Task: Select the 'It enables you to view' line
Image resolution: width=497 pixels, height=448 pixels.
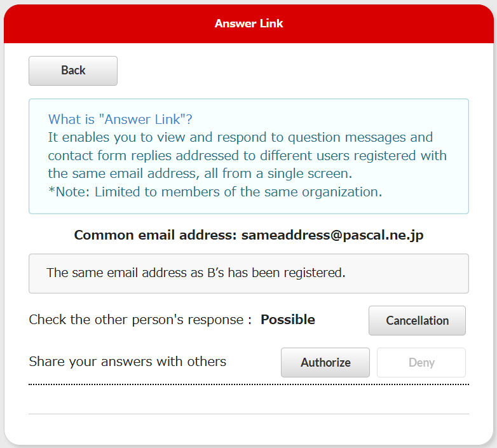Action: click(240, 137)
